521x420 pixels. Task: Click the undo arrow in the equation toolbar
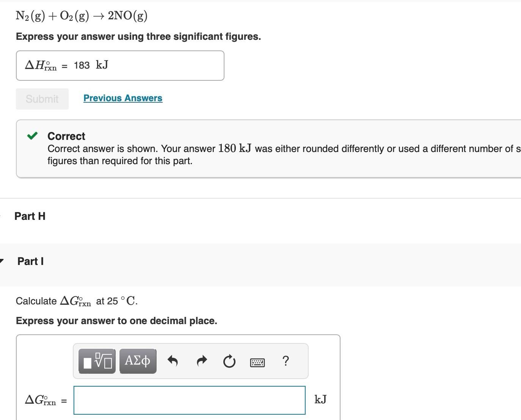(173, 361)
